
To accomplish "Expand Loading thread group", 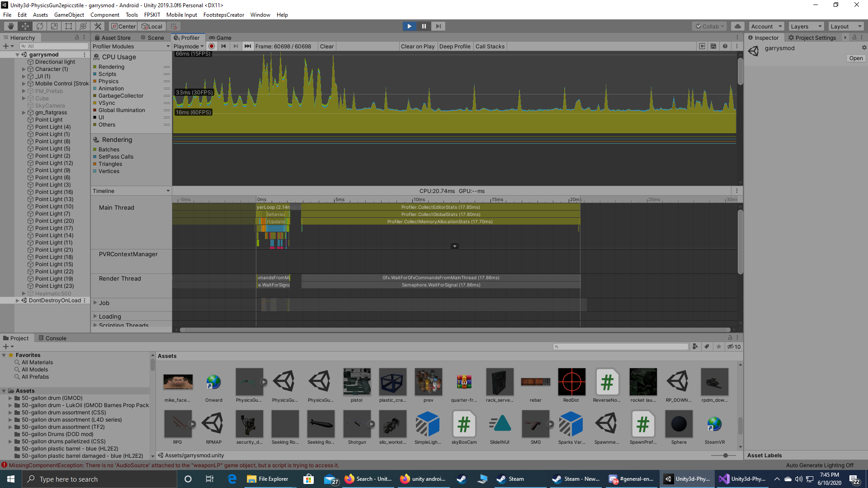I will pyautogui.click(x=95, y=316).
